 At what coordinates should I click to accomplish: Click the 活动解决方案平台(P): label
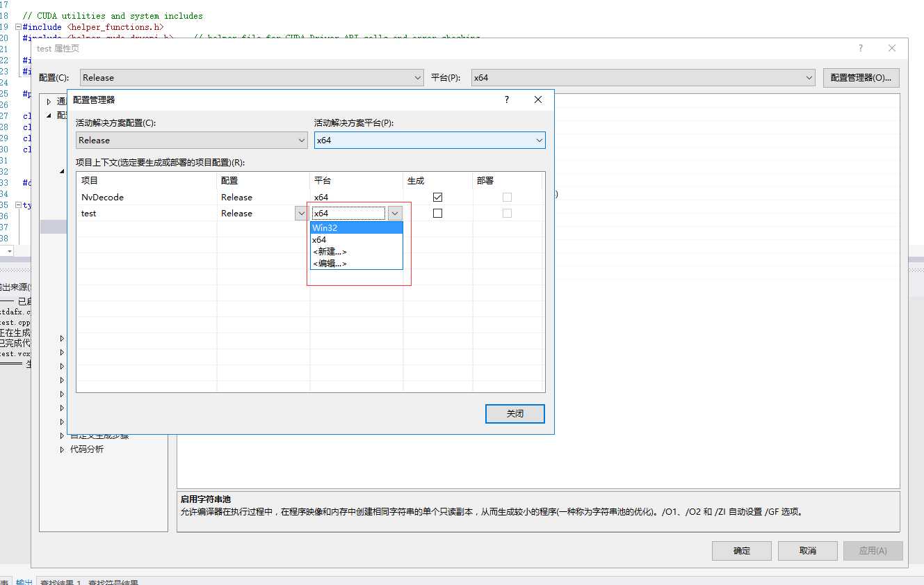[354, 122]
